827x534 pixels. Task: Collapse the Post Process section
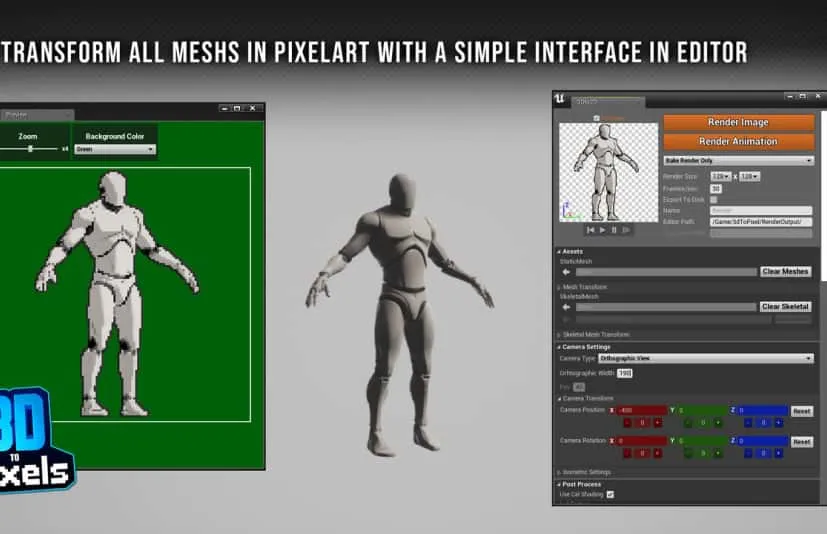559,484
